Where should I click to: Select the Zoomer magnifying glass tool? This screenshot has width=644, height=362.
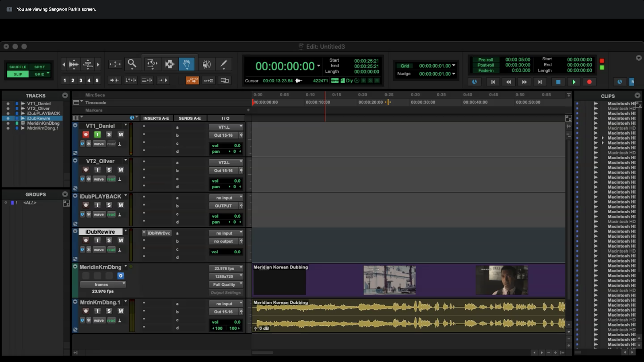click(x=132, y=64)
